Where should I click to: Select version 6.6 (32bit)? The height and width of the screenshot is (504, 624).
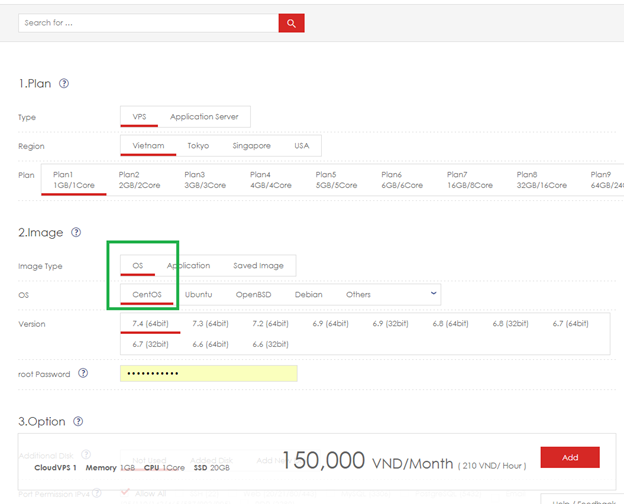[271, 344]
